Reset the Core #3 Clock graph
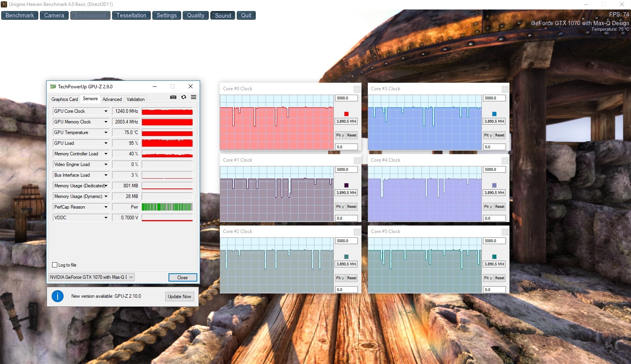The width and height of the screenshot is (631, 364). click(x=500, y=135)
